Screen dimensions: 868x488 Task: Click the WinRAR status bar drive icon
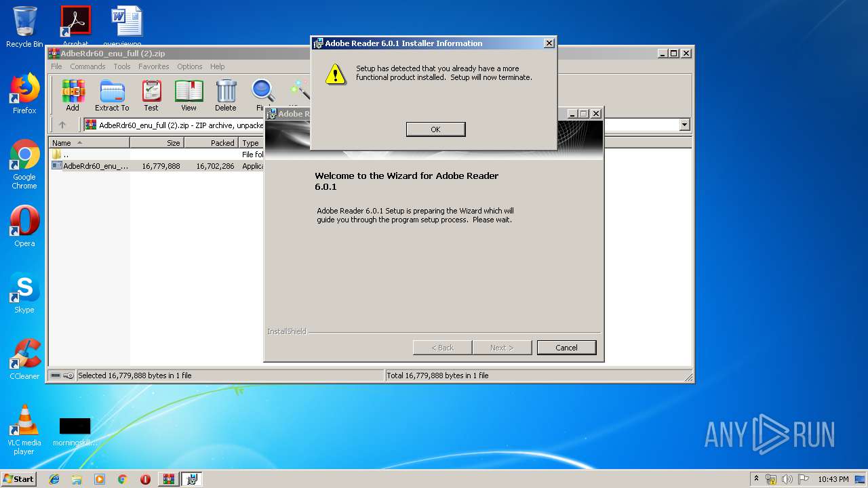[56, 375]
